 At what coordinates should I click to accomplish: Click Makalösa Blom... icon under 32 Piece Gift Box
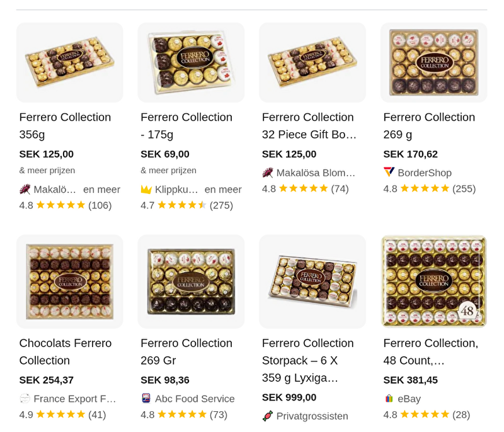coord(268,172)
